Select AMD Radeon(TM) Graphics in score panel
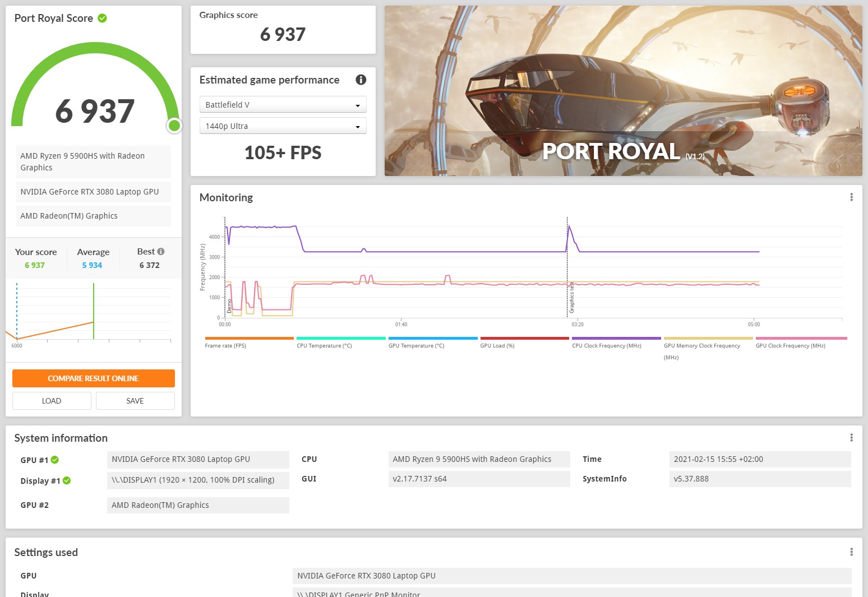 94,216
